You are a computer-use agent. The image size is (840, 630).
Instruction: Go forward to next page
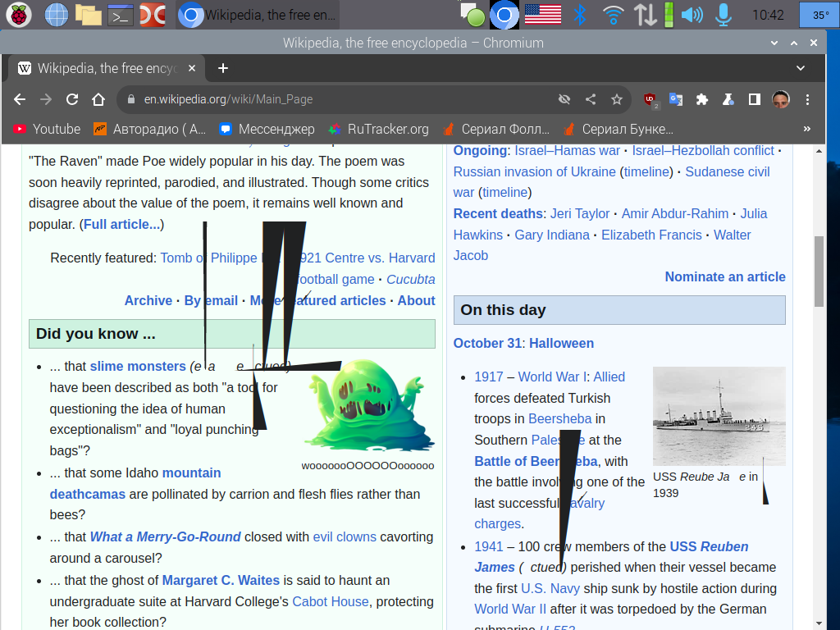[x=46, y=99]
